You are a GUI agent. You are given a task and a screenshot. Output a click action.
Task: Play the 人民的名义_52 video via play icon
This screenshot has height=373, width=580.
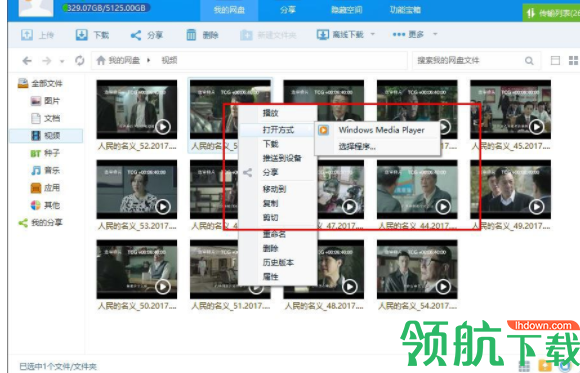point(163,127)
